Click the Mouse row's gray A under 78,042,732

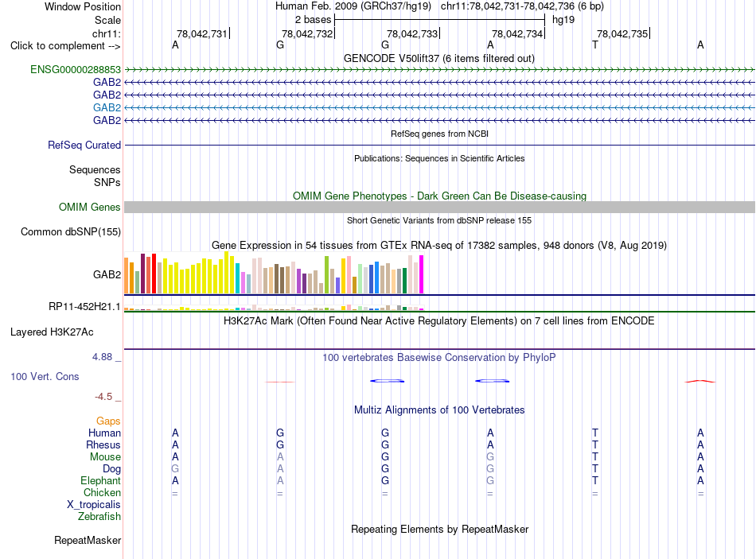[280, 456]
